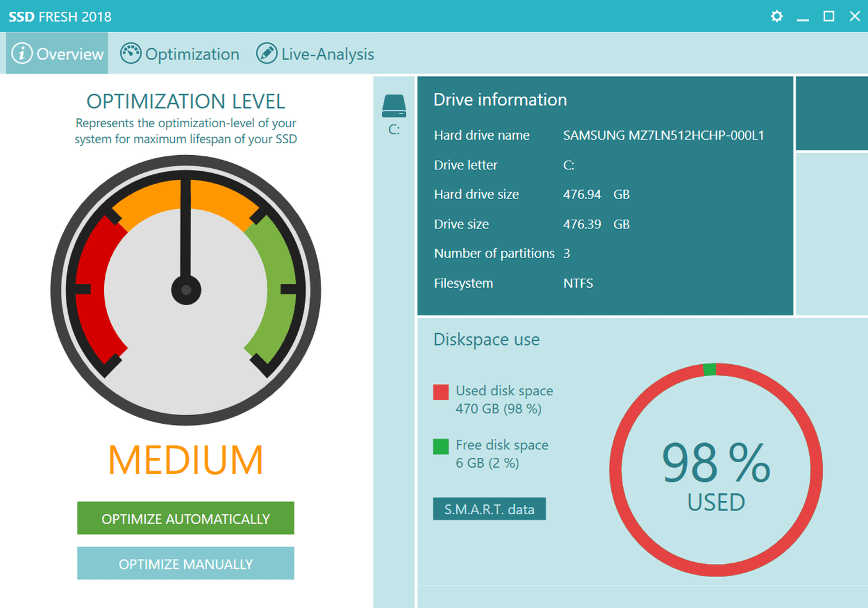Click the gauge icon beside Optimization
This screenshot has height=608, width=868.
(x=131, y=53)
